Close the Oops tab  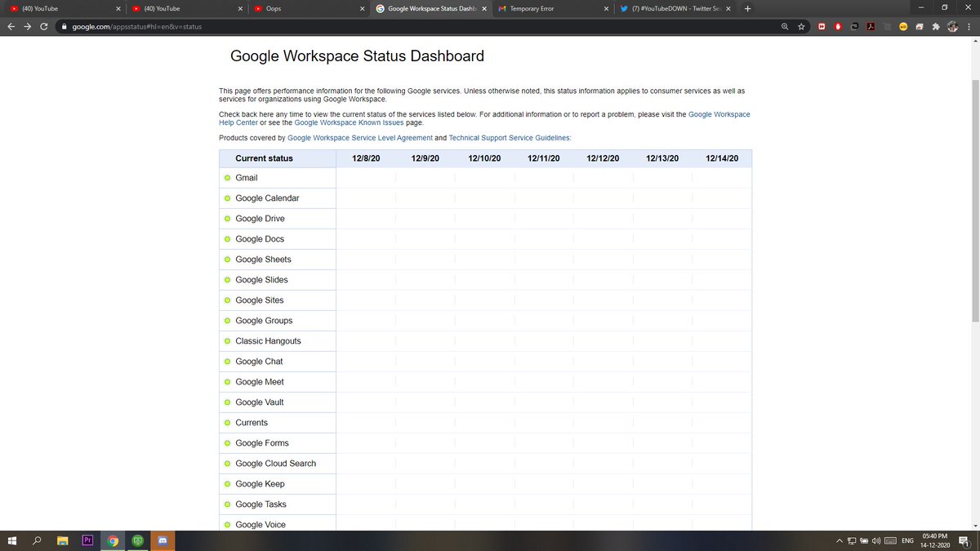pos(363,9)
